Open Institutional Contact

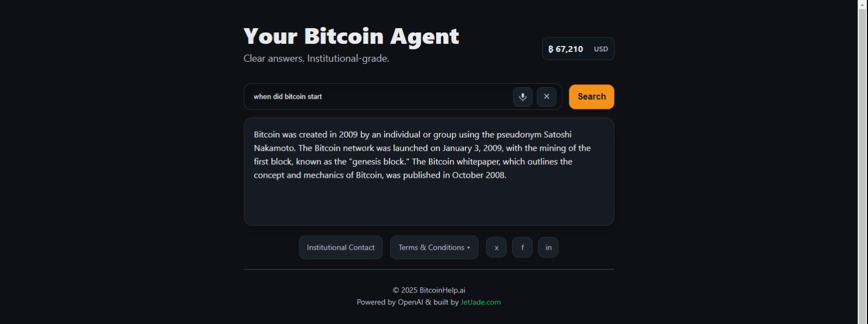(341, 247)
